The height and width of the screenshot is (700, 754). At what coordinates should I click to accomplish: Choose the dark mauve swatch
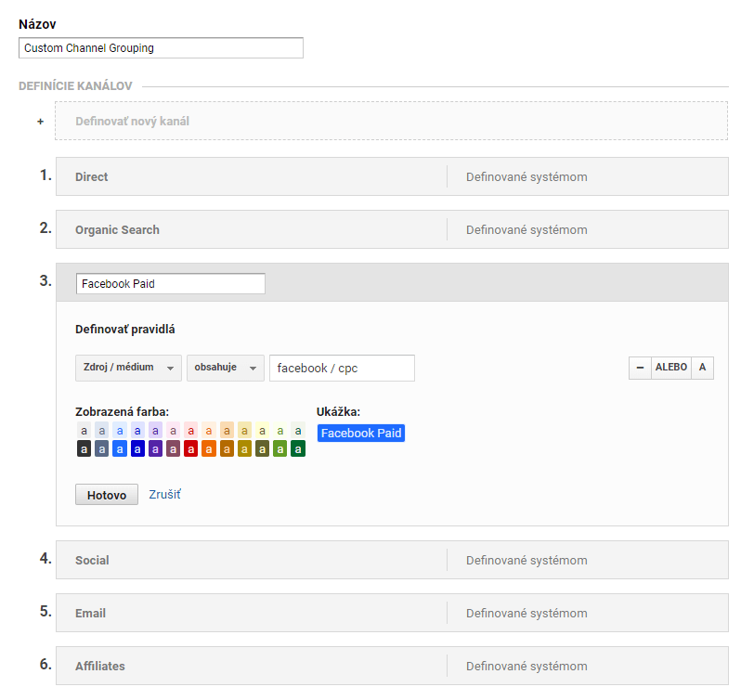pyautogui.click(x=173, y=449)
